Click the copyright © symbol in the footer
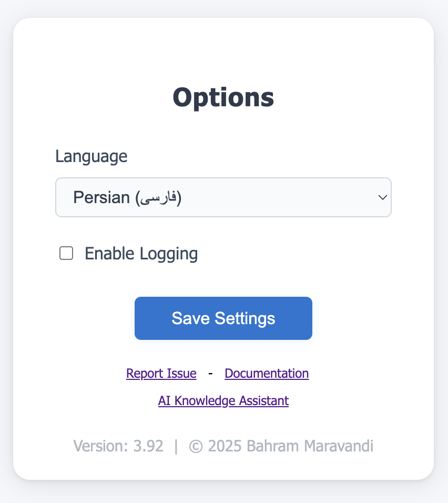This screenshot has height=503, width=448. (196, 446)
